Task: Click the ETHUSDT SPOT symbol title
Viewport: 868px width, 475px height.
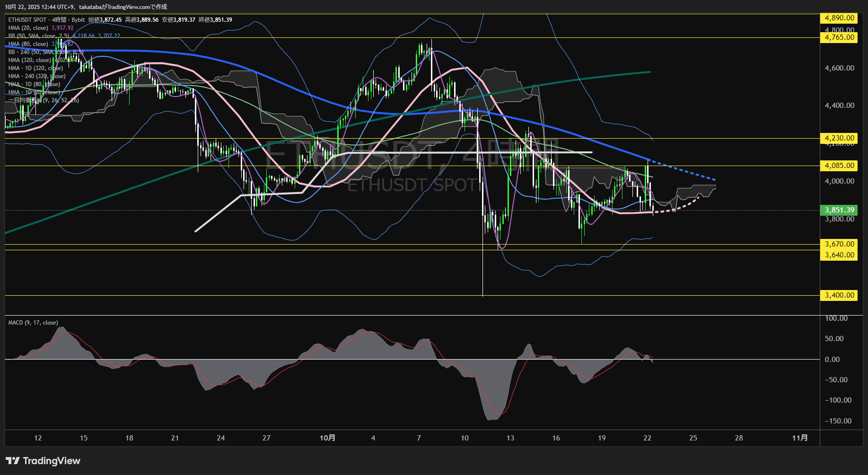Action: click(27, 20)
